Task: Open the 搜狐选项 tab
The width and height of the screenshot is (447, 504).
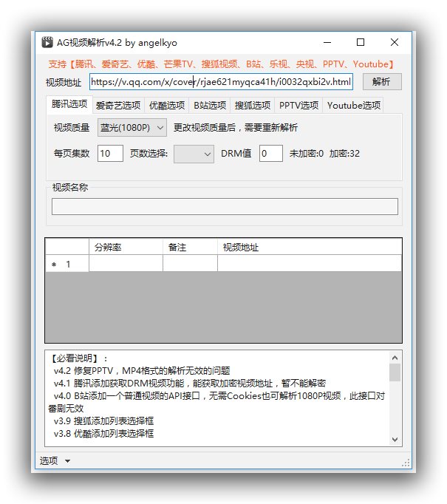Action: click(x=253, y=105)
